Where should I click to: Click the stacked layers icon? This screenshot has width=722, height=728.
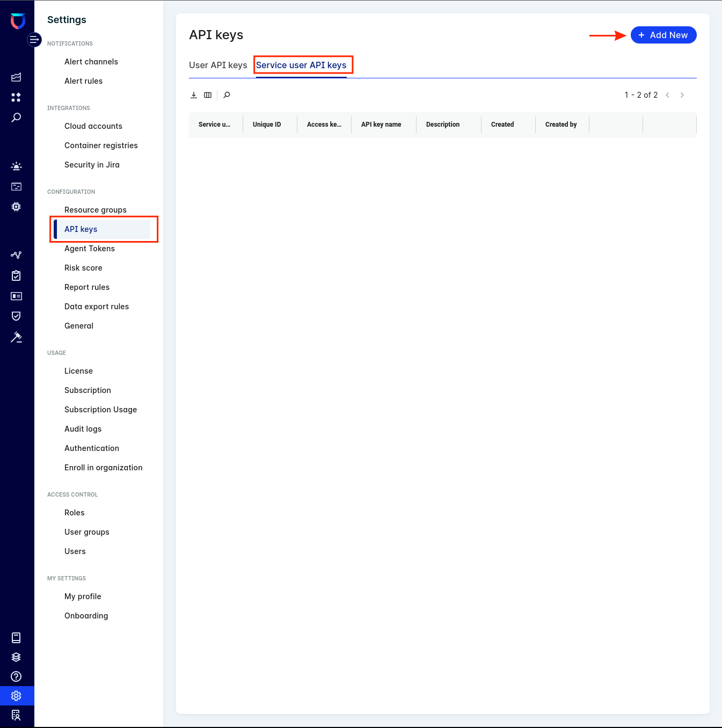pos(16,657)
